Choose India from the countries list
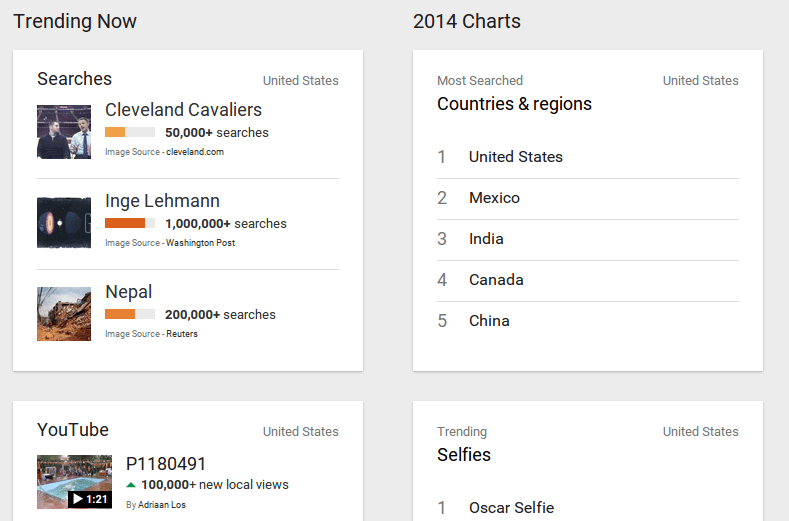Screen dimensions: 789x521 point(486,239)
